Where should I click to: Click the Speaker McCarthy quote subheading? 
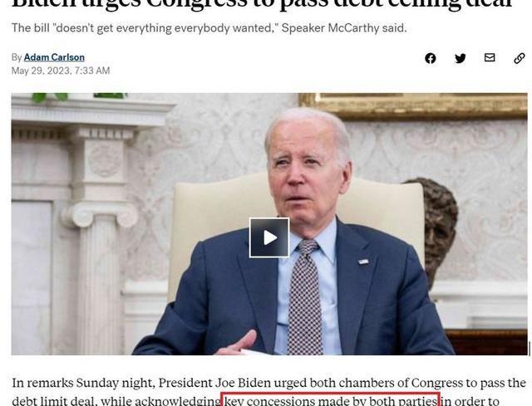[209, 27]
